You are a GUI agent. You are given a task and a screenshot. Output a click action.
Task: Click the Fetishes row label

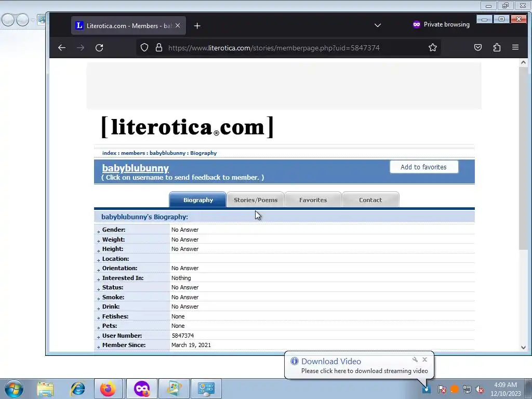(115, 316)
